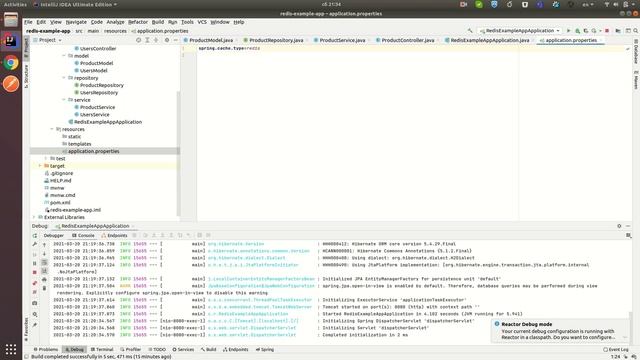The width and height of the screenshot is (640, 360).
Task: Toggle the Database tool window side tab
Action: pos(636,51)
